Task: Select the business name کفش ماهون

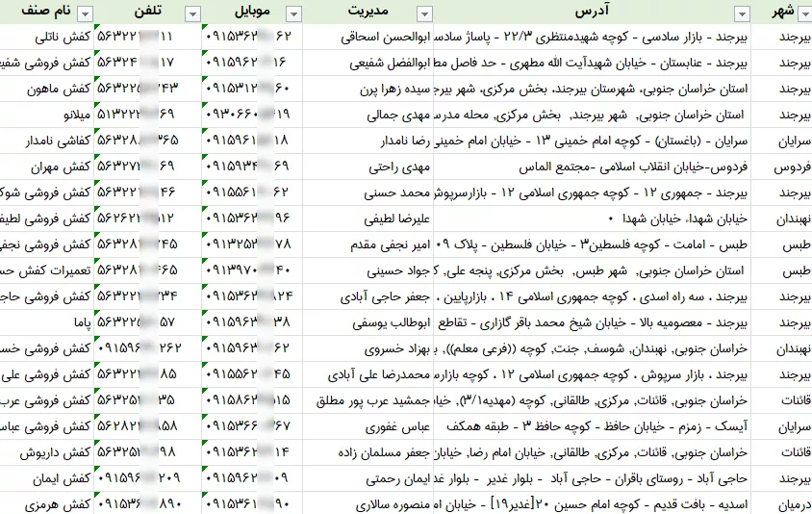Action: point(46,89)
